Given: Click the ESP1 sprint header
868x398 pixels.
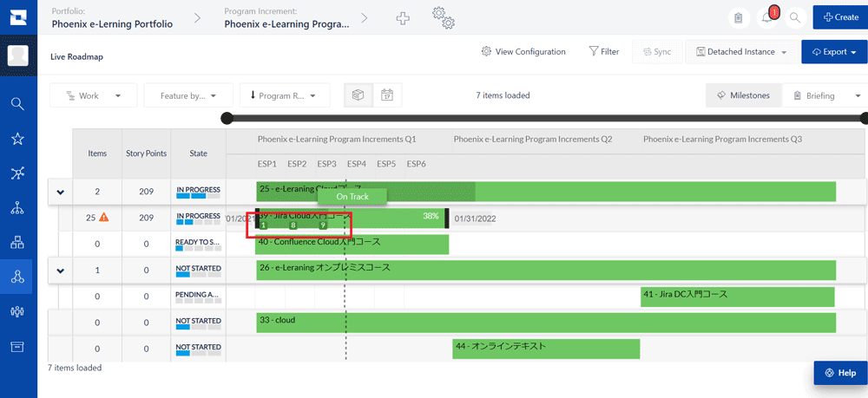Looking at the screenshot, I should pos(266,164).
